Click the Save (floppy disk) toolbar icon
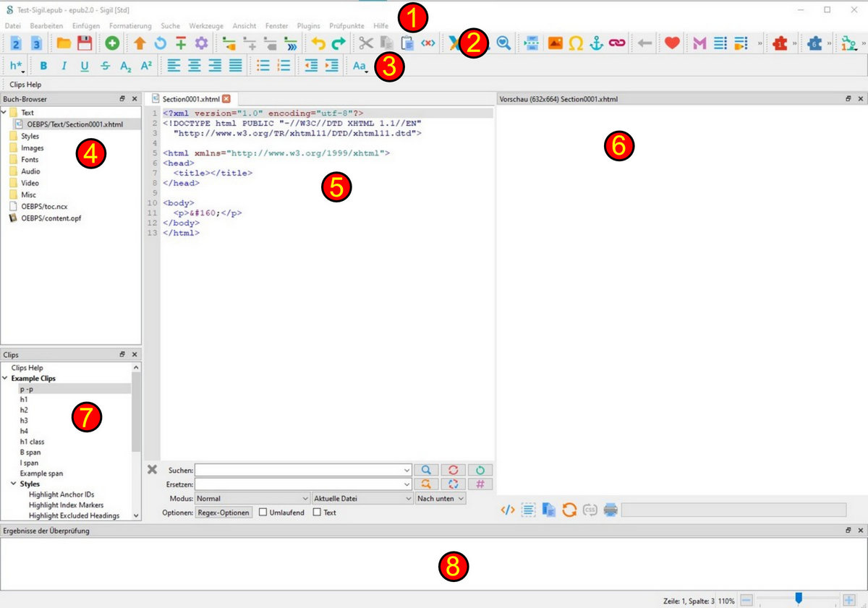This screenshot has height=608, width=868. (x=85, y=43)
